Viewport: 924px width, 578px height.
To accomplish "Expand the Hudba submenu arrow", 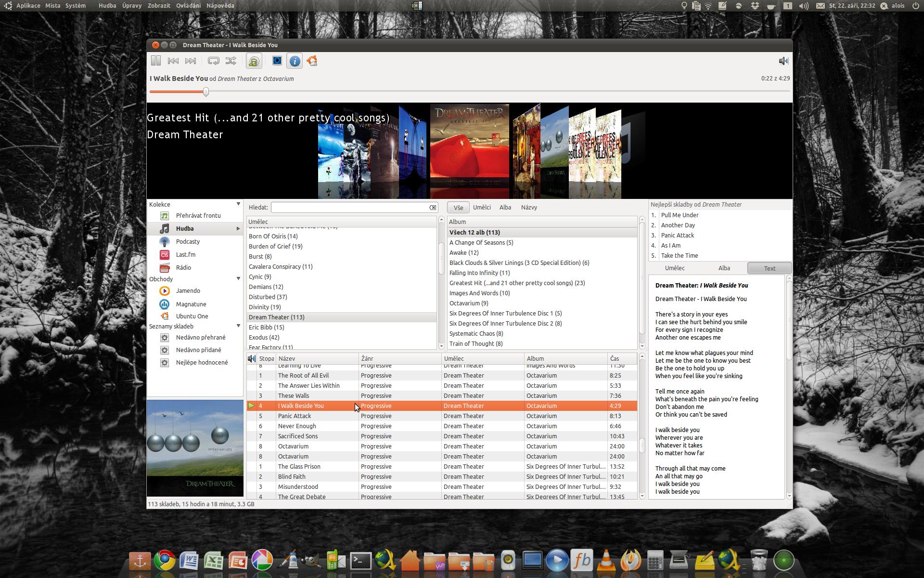I will pyautogui.click(x=238, y=229).
